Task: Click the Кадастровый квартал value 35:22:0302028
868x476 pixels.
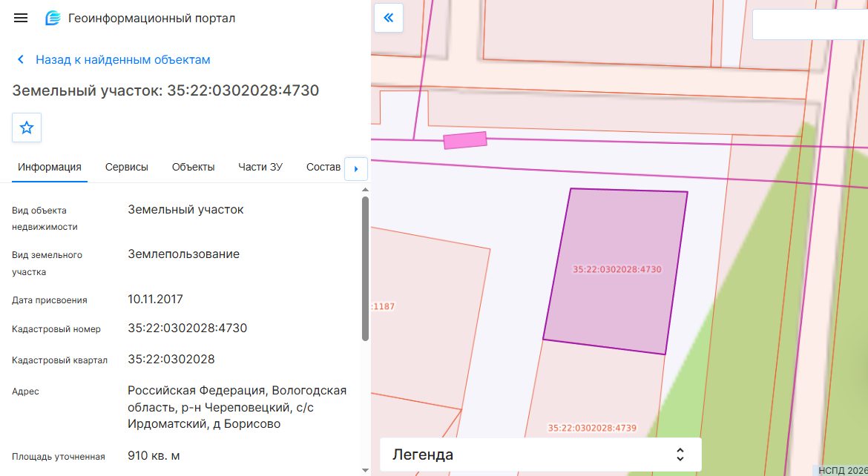Action: tap(171, 359)
